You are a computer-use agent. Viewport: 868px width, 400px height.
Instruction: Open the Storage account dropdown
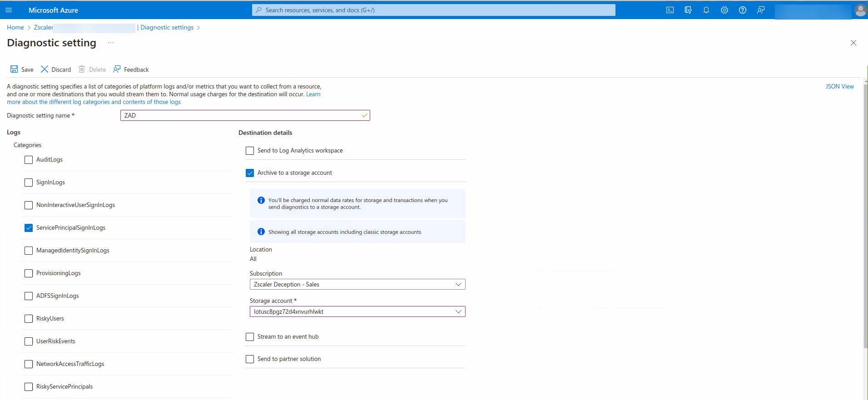pos(357,311)
